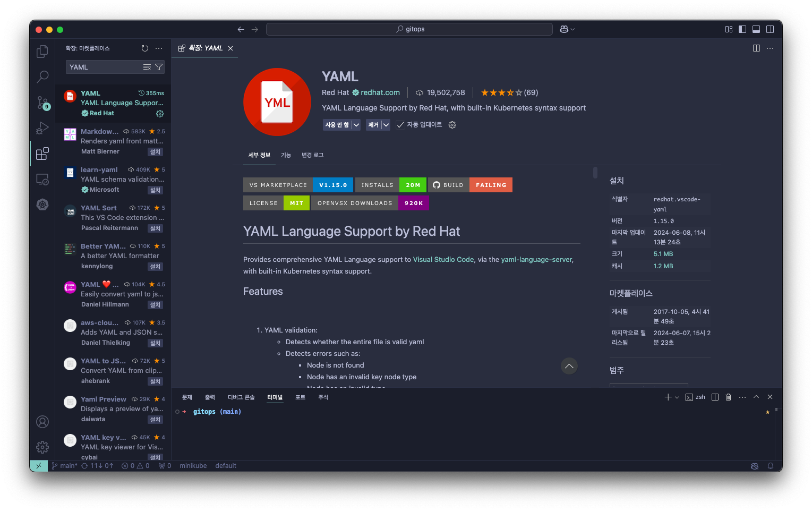Switch to the 세부 정보 tab
The image size is (812, 511).
(259, 155)
